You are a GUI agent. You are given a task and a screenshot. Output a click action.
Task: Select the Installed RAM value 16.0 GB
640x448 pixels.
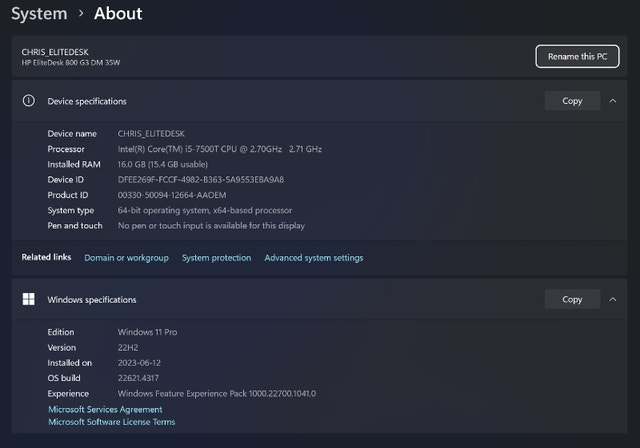(x=162, y=164)
